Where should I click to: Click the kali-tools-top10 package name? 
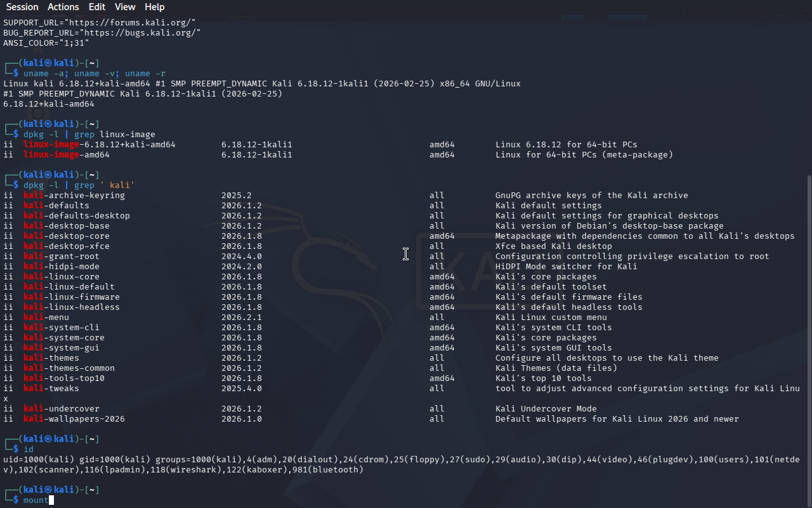(63, 378)
